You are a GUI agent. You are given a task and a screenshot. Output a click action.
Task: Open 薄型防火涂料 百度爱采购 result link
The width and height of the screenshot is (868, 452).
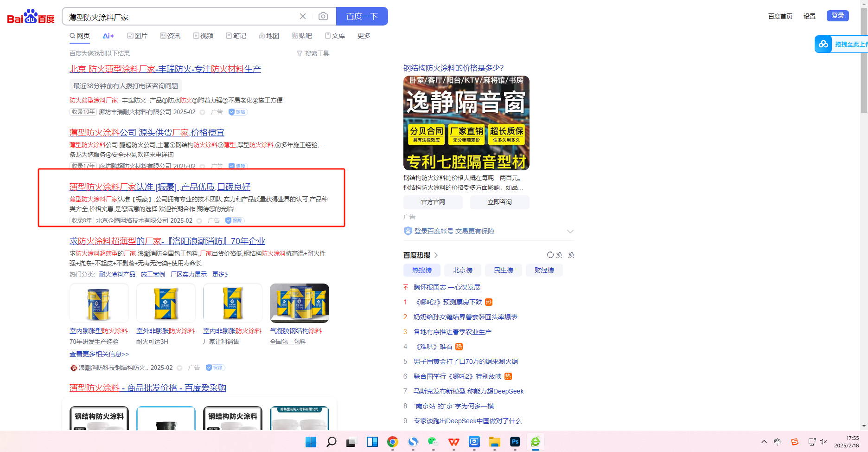[148, 387]
